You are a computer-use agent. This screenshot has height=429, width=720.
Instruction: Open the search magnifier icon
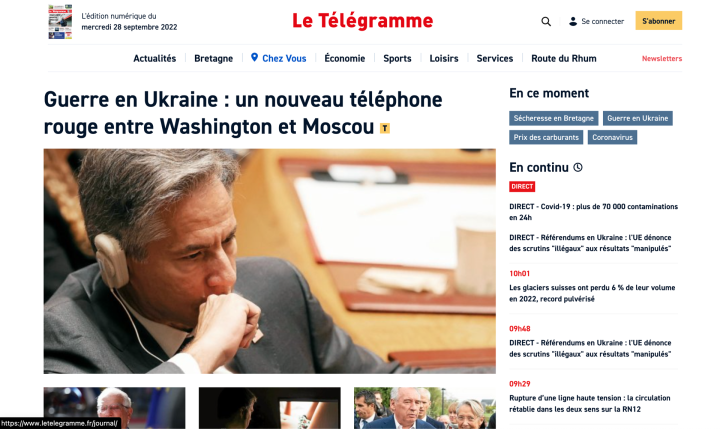pyautogui.click(x=546, y=21)
